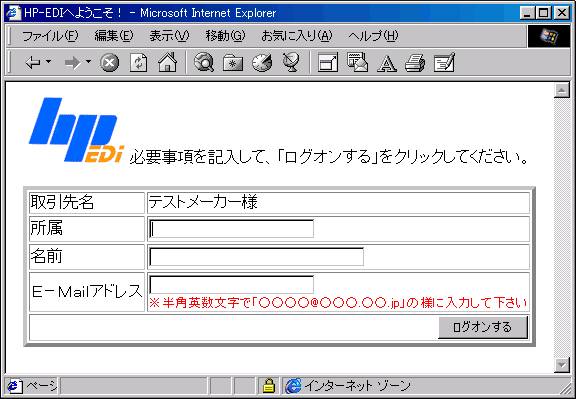The width and height of the screenshot is (576, 399).
Task: Click the Windows logo throbber icon
Action: (549, 36)
